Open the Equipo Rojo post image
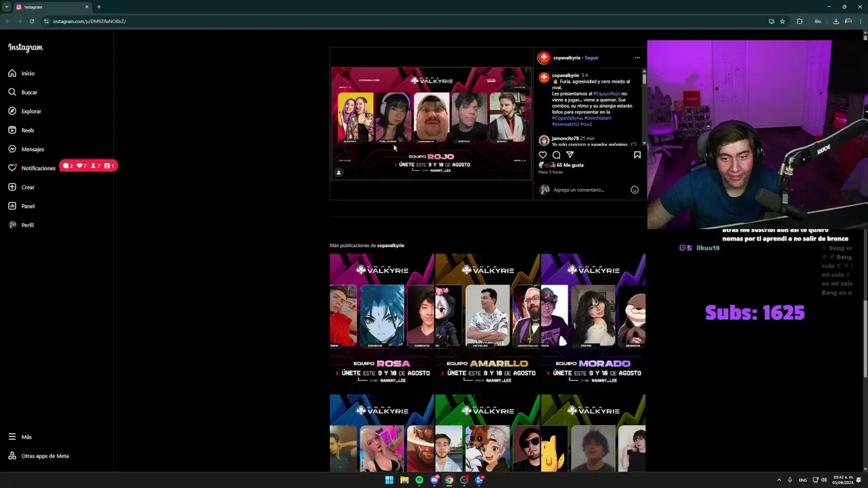 (431, 123)
